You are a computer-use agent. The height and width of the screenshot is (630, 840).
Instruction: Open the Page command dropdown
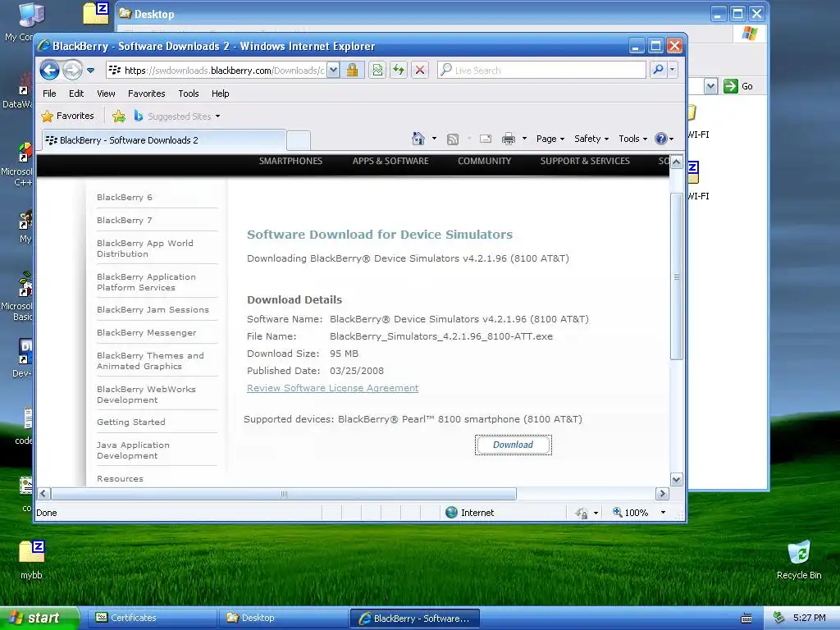point(550,139)
